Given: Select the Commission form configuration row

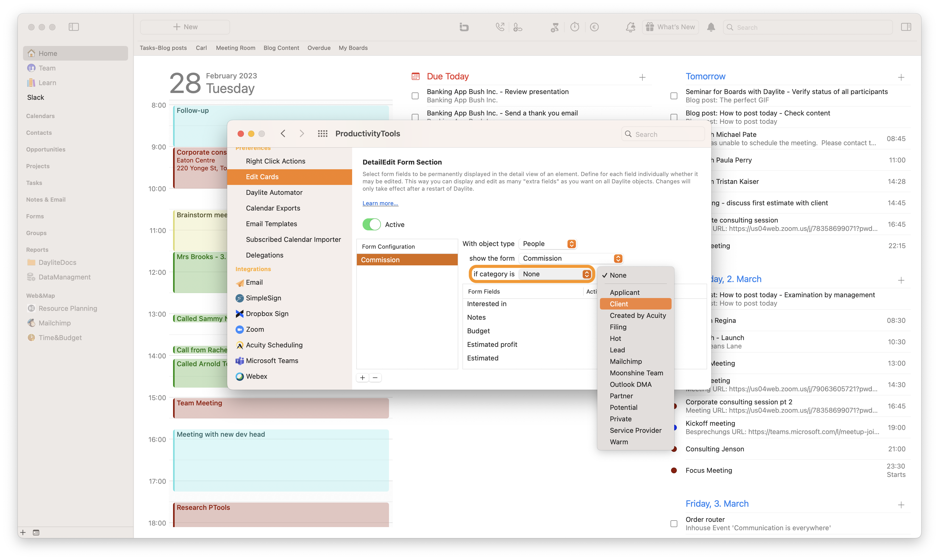Looking at the screenshot, I should point(407,260).
